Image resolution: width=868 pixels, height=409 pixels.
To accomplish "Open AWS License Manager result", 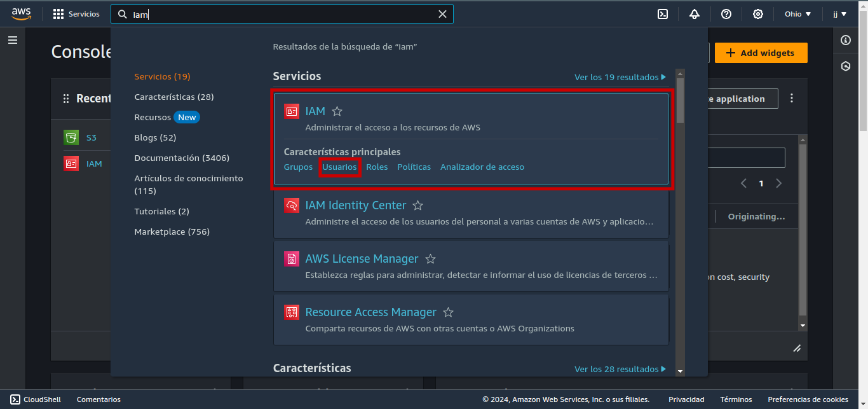I will pos(362,259).
